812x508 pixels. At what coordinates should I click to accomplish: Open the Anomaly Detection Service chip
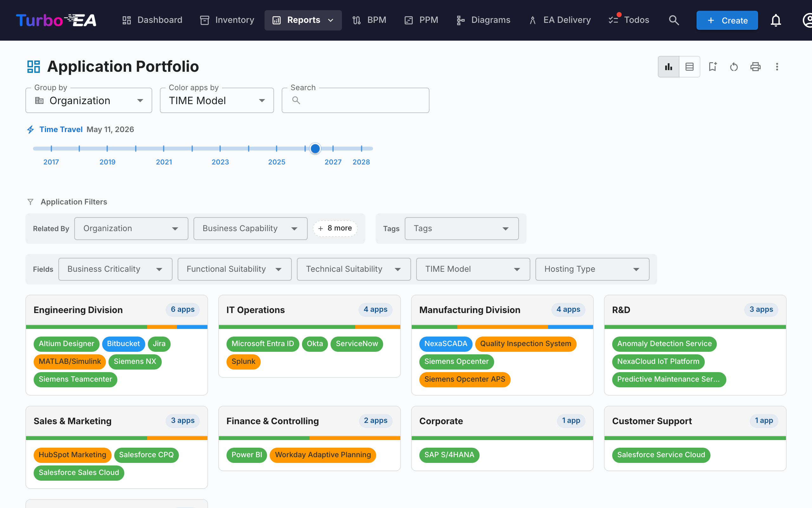coord(665,344)
